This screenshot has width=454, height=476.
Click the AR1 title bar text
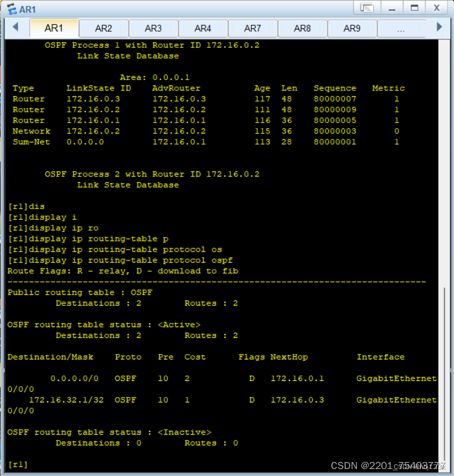click(26, 8)
